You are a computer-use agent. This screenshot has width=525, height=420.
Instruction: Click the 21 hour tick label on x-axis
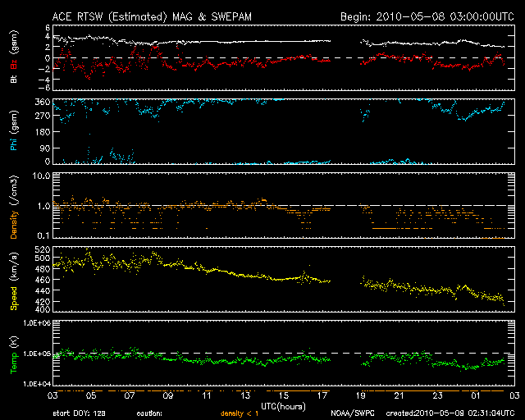pos(405,395)
